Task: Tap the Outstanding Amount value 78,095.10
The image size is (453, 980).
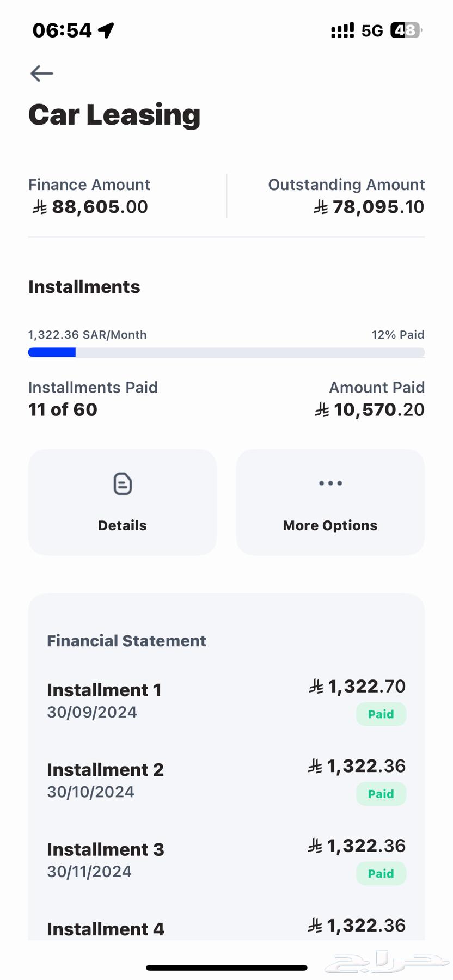Action: tap(378, 207)
